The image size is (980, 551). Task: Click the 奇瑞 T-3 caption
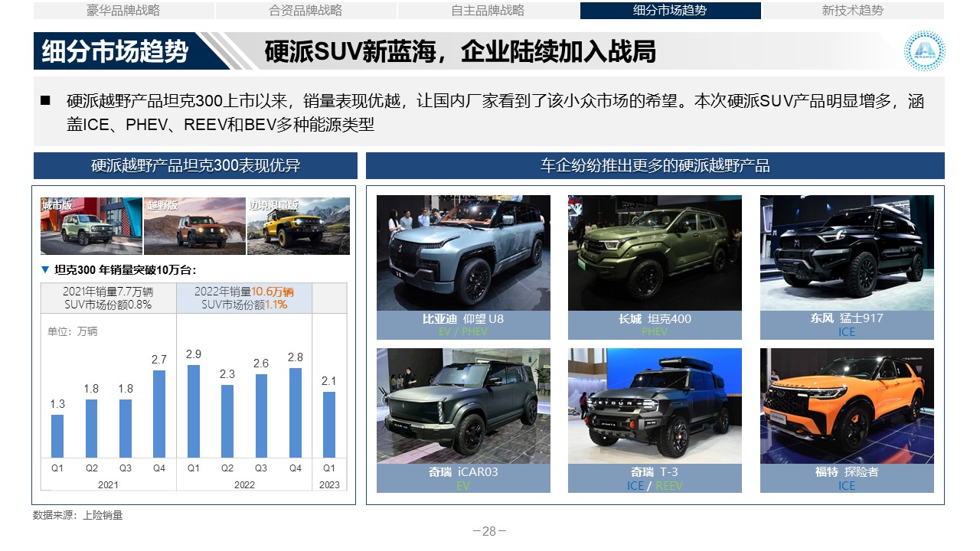tap(655, 471)
